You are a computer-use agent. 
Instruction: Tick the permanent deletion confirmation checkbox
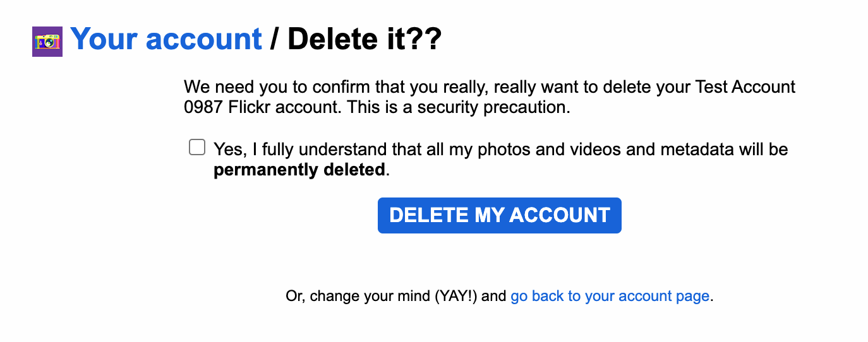[197, 148]
